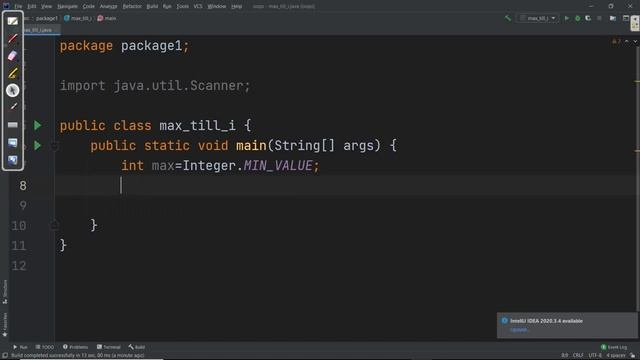Click the toolbar icon right of Project Structure
The height and width of the screenshot is (360, 640).
tap(626, 18)
